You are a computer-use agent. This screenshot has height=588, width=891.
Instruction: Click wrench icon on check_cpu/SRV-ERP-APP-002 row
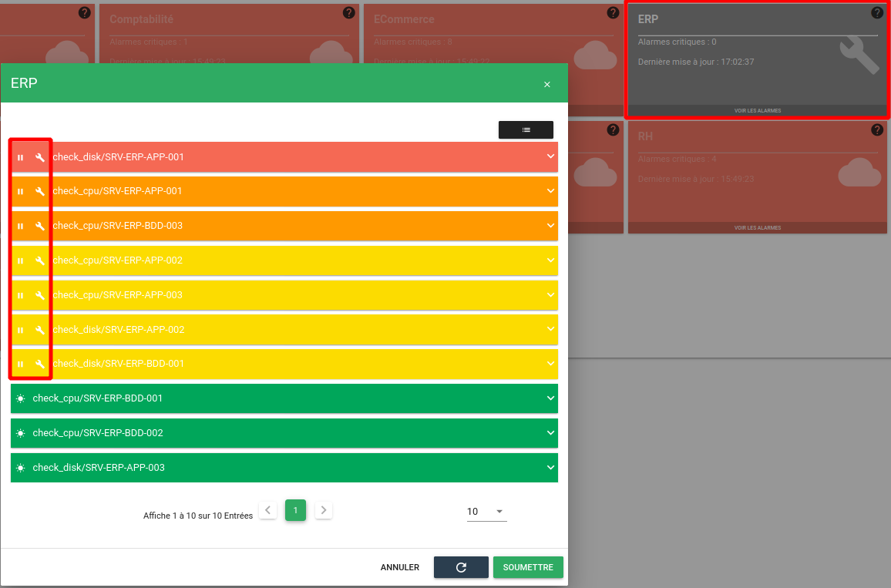(x=40, y=261)
